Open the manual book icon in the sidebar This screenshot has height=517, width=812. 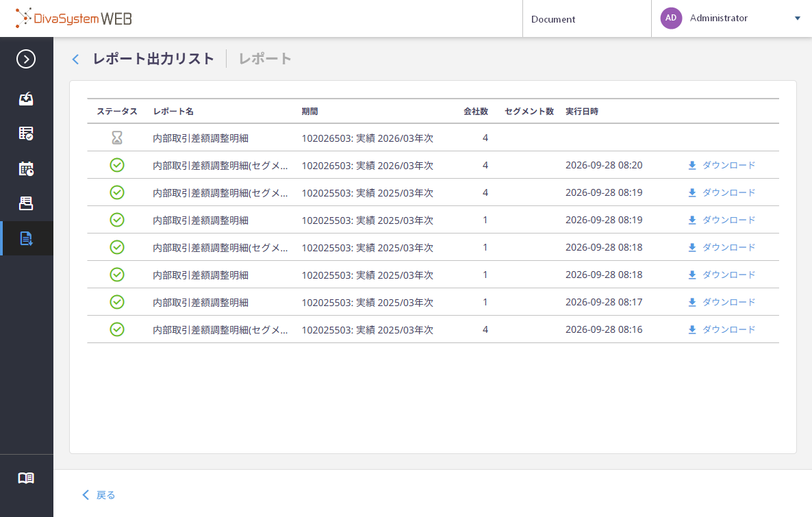point(26,478)
